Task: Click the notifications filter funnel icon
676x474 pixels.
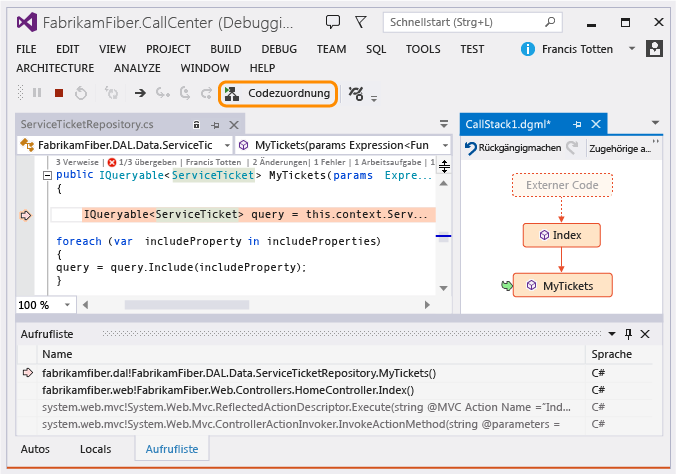Action: [360, 22]
